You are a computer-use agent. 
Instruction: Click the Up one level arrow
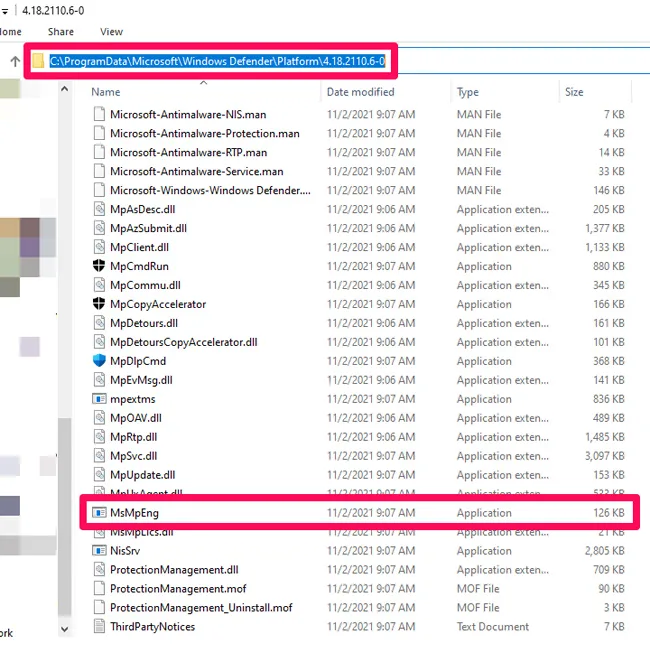(15, 62)
